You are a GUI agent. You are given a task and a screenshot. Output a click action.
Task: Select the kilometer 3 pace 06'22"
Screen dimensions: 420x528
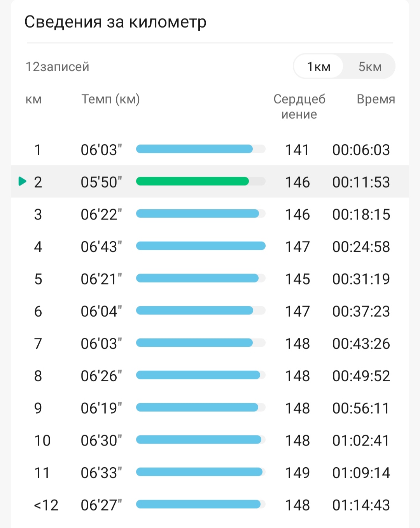(101, 214)
